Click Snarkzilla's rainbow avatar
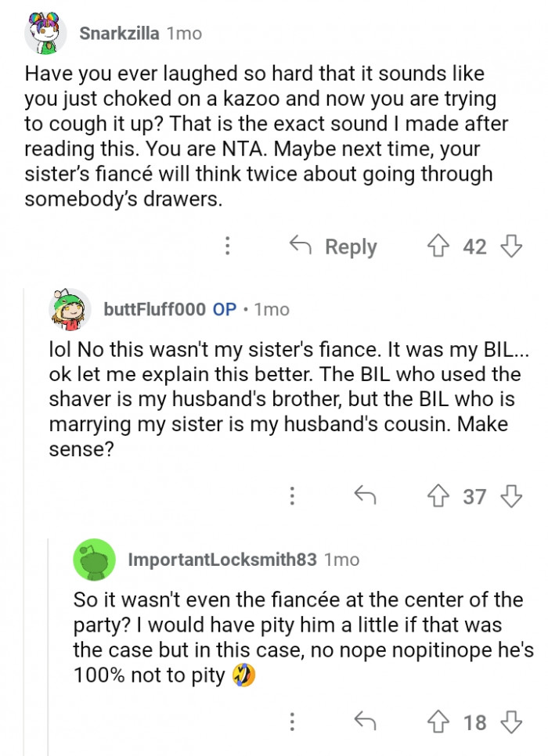 [x=45, y=34]
